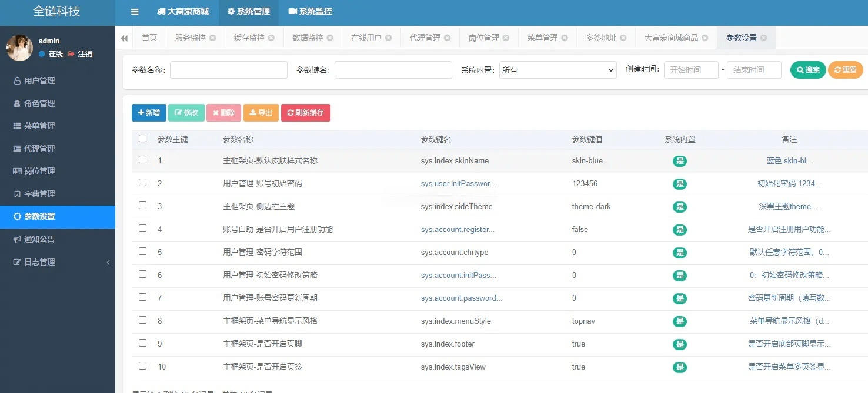
Task: Collapse open tabs with the double-arrow control
Action: click(124, 37)
